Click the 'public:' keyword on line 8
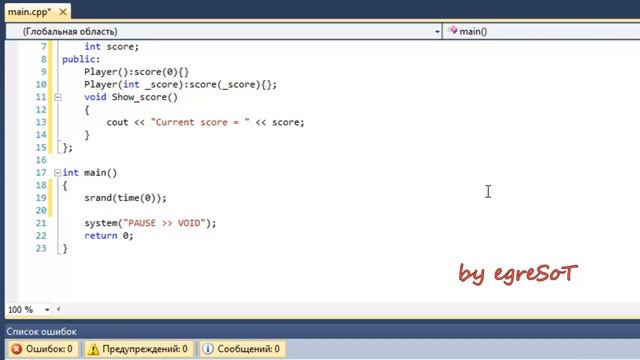This screenshot has width=640, height=360. [x=81, y=59]
